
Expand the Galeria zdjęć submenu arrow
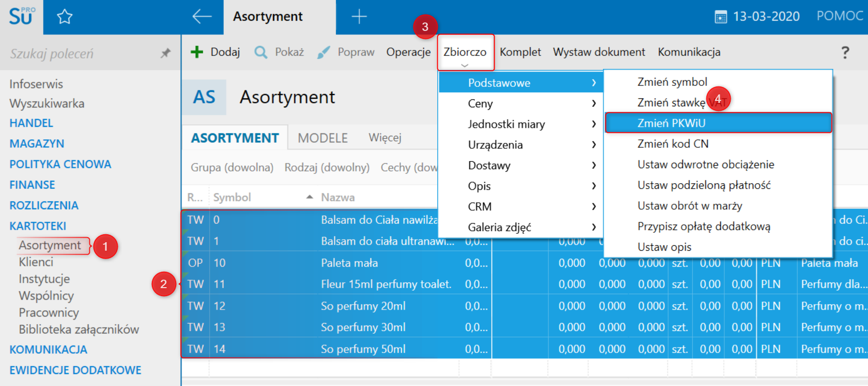pos(593,227)
